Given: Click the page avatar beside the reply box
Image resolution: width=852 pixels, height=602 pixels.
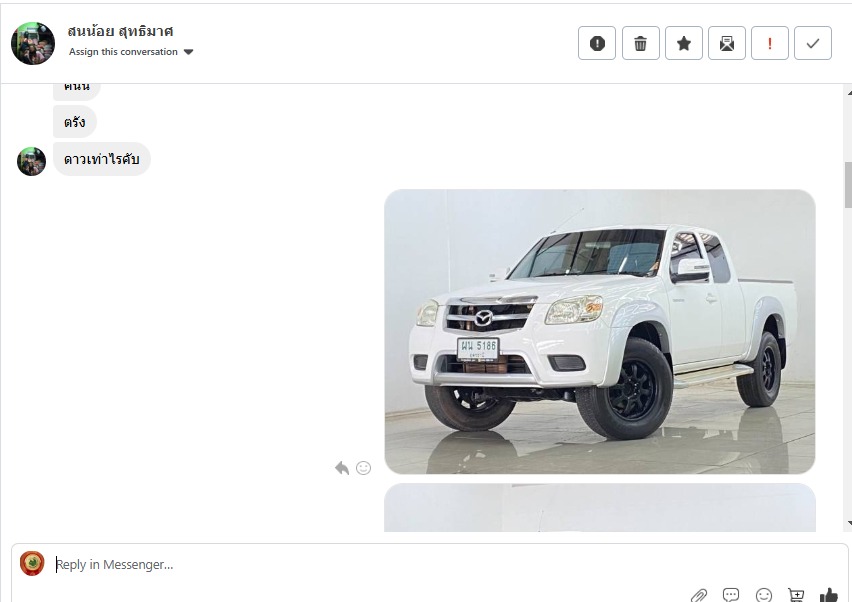Looking at the screenshot, I should click(x=32, y=563).
